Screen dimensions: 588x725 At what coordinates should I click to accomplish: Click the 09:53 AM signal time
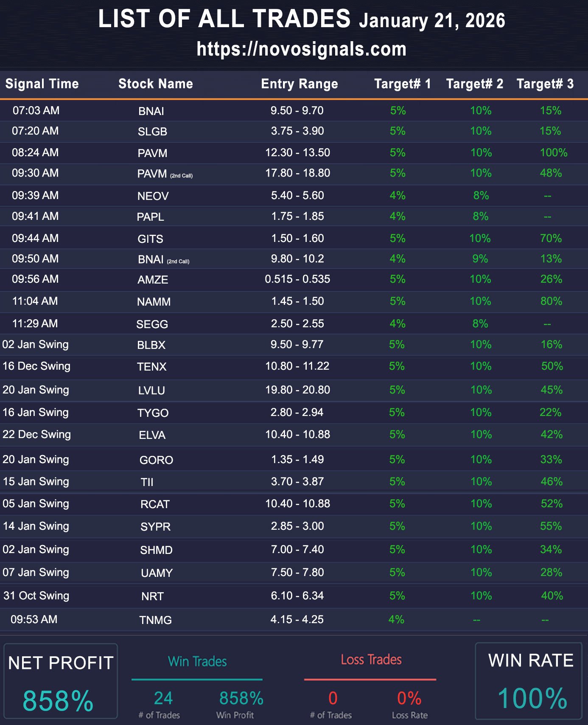34,619
